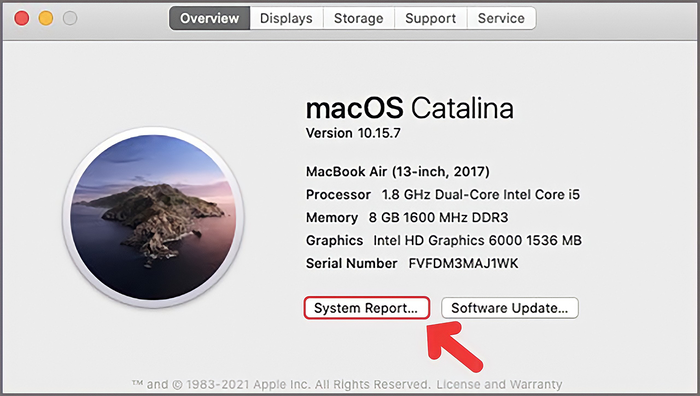Click memory value 8 GB 1600 MHz DDR3
700x396 pixels.
[438, 217]
